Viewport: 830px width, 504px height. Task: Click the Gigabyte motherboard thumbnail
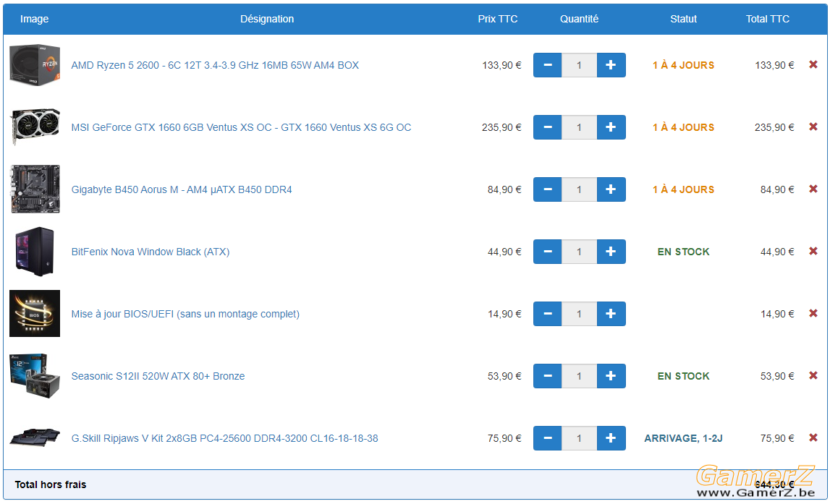(35, 189)
